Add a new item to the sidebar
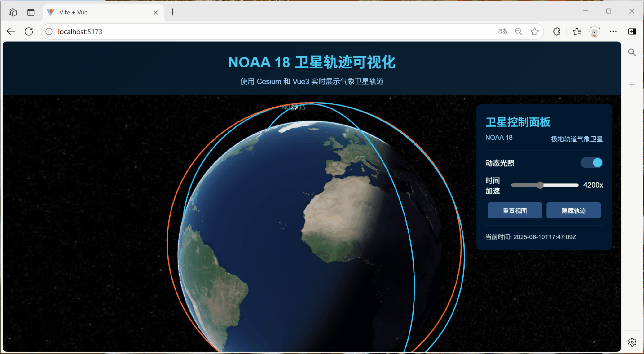Screen dimensions: 644x354 pyautogui.click(x=632, y=85)
